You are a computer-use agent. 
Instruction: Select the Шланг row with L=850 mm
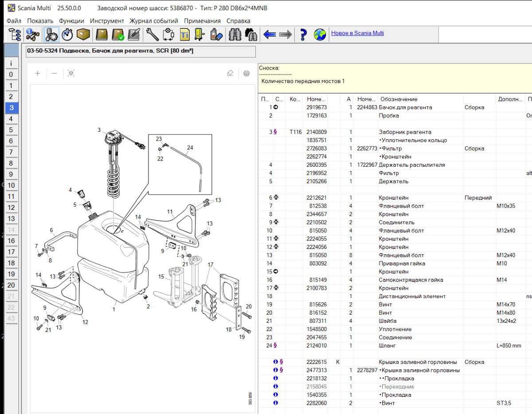(x=395, y=346)
